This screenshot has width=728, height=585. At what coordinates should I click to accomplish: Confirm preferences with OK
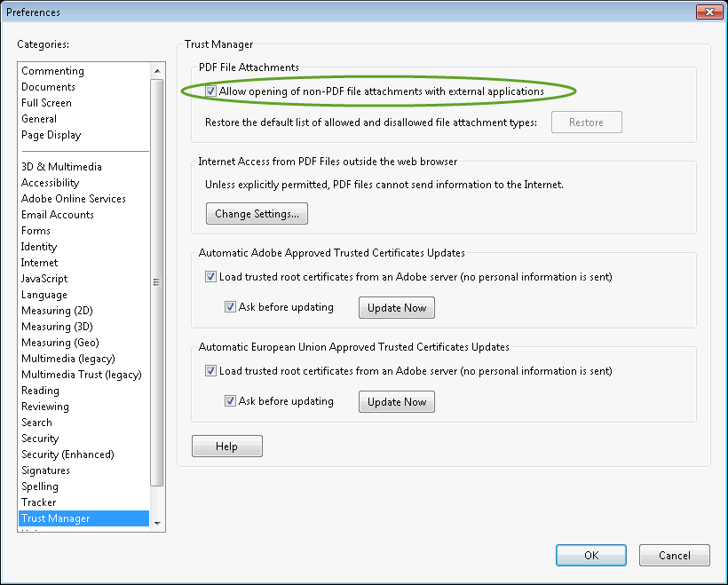click(590, 555)
